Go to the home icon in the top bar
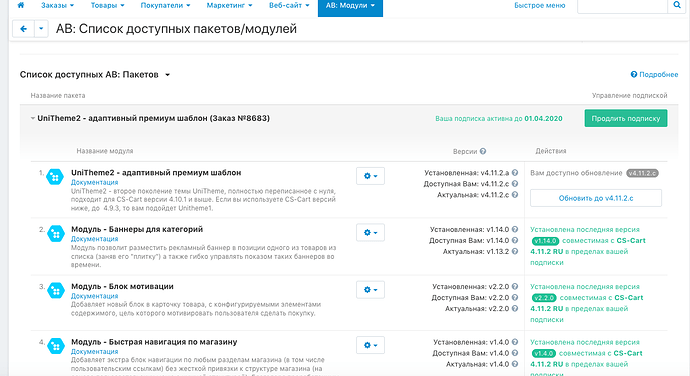The height and width of the screenshot is (376, 690). point(21,5)
